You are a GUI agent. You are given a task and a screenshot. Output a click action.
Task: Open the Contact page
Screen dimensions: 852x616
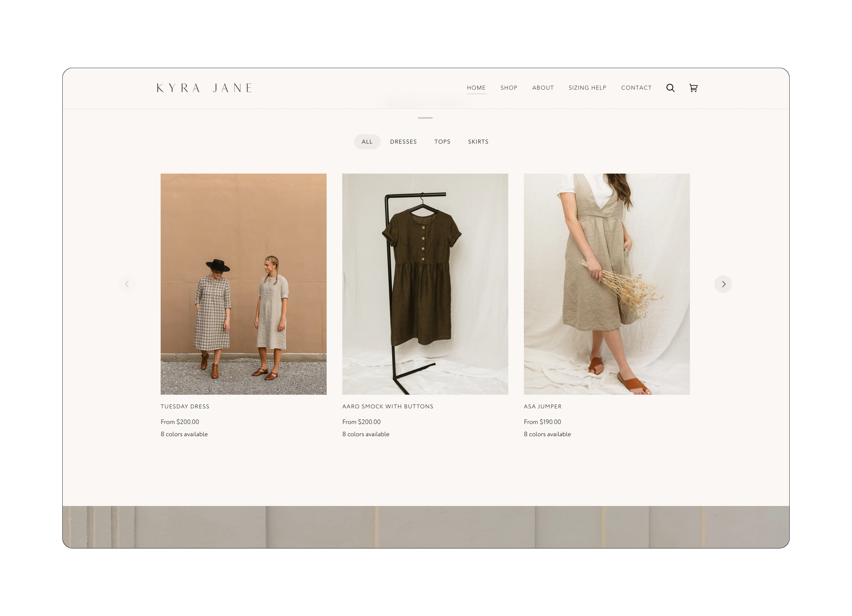tap(636, 88)
